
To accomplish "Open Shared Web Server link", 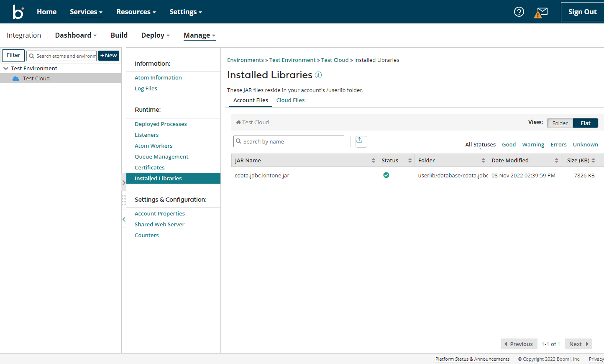I will [x=159, y=225].
